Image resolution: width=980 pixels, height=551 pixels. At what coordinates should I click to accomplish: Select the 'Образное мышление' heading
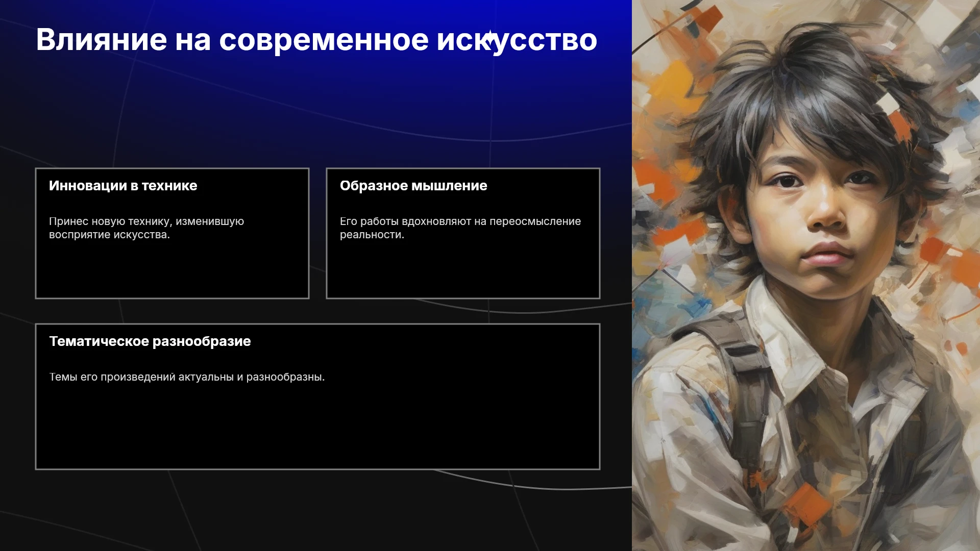[413, 186]
